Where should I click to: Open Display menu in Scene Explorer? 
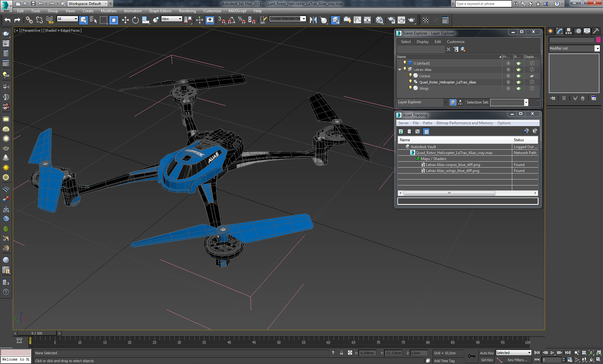[x=422, y=42]
